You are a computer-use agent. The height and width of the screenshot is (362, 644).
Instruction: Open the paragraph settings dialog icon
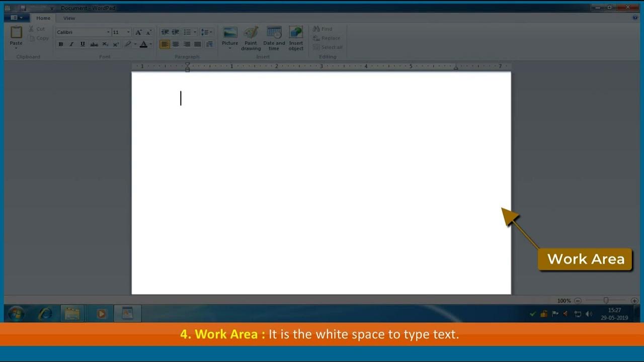click(209, 44)
